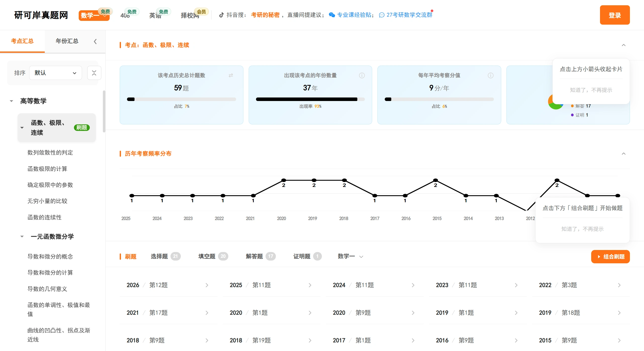The image size is (644, 351).
Task: Click the 刷题 badge beside 函数、极限、连续
Action: [x=81, y=128]
